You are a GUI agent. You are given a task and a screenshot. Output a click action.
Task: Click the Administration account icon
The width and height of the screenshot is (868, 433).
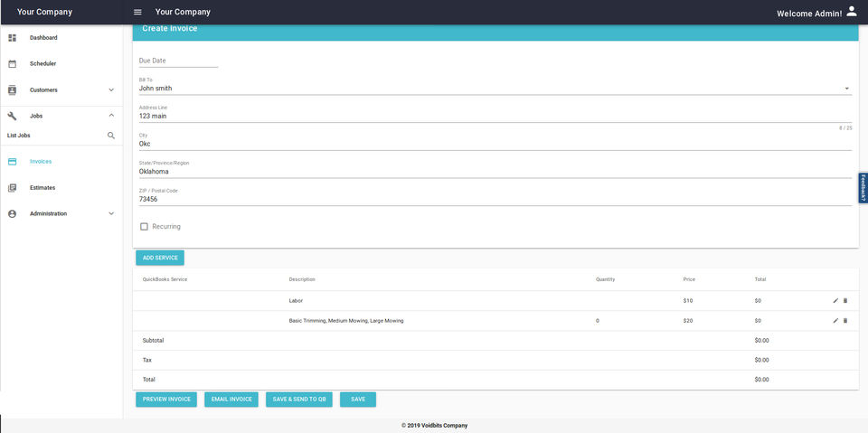tap(12, 213)
